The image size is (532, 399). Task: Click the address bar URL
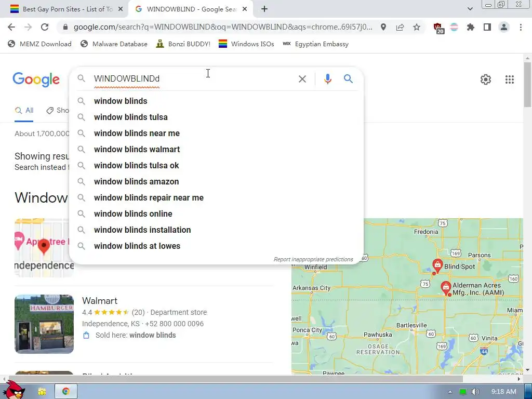pos(222,27)
